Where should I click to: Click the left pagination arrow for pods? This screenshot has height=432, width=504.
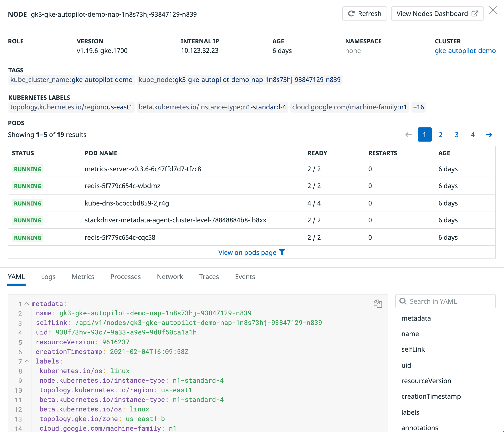pos(408,134)
